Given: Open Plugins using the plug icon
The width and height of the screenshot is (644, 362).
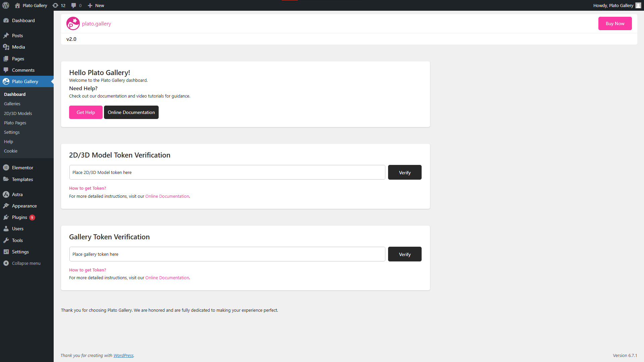Looking at the screenshot, I should (x=6, y=217).
